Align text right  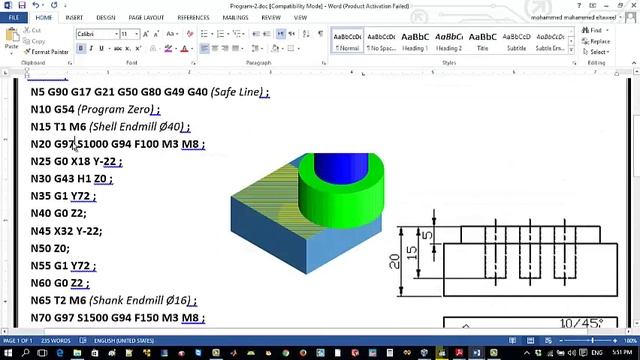click(x=225, y=49)
